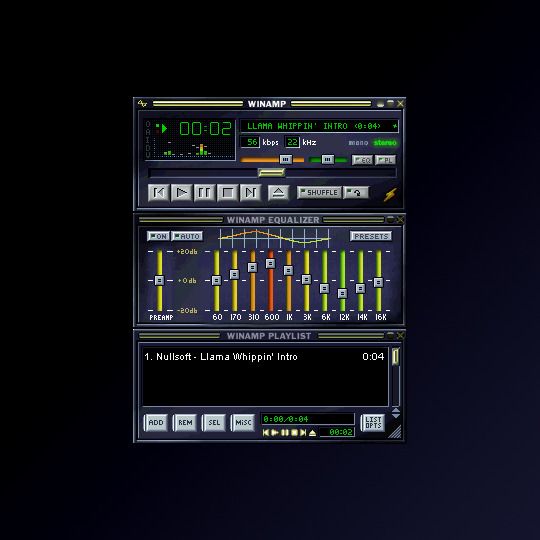Click the REM button in playlist
The width and height of the screenshot is (540, 540).
pyautogui.click(x=185, y=423)
